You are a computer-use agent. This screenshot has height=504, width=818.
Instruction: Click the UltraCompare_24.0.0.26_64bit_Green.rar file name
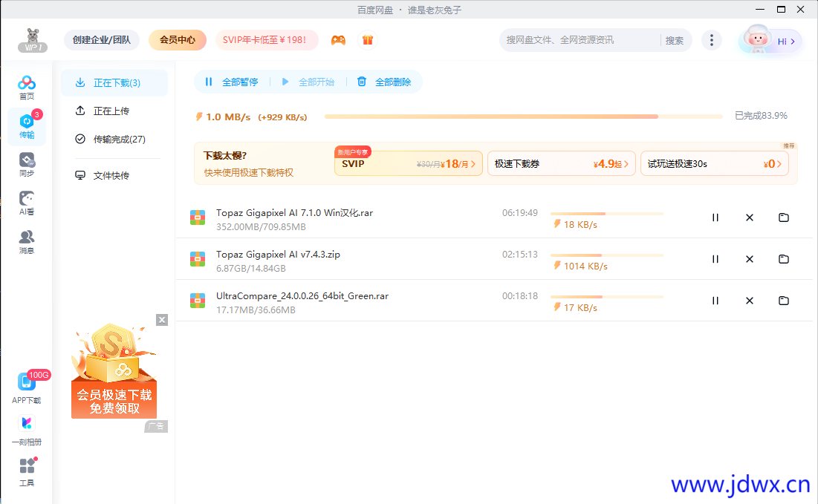click(302, 296)
